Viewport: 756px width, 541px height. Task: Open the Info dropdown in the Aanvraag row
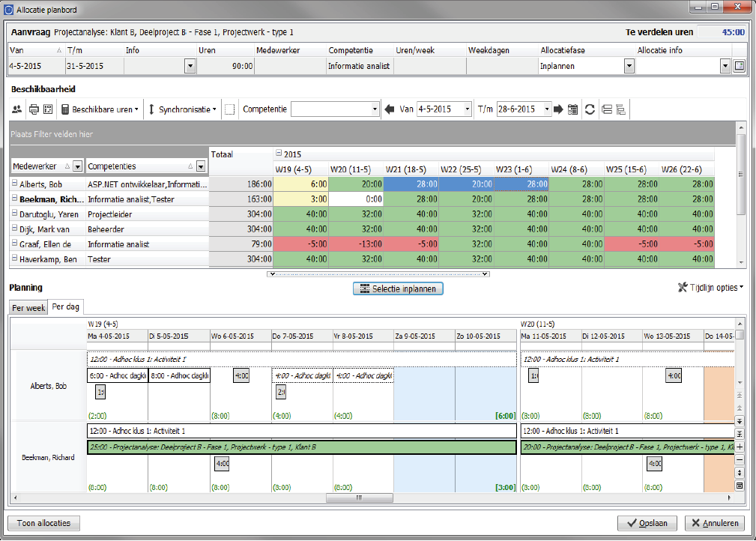click(x=190, y=66)
